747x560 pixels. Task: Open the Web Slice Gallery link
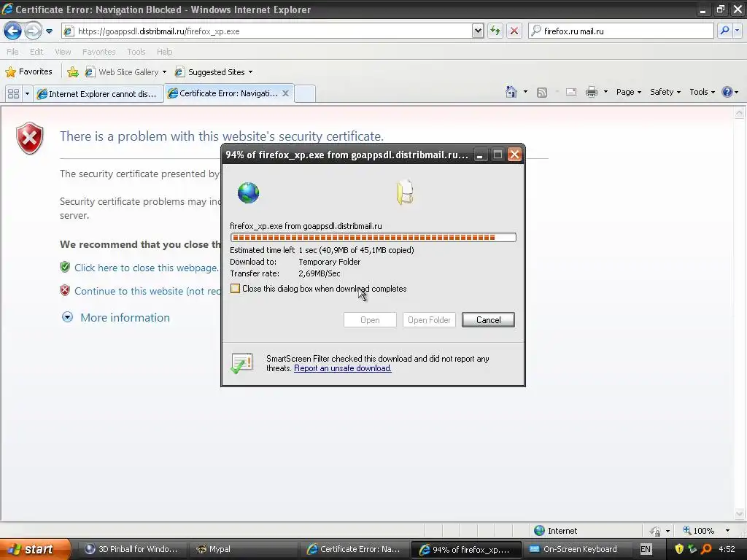pyautogui.click(x=123, y=72)
